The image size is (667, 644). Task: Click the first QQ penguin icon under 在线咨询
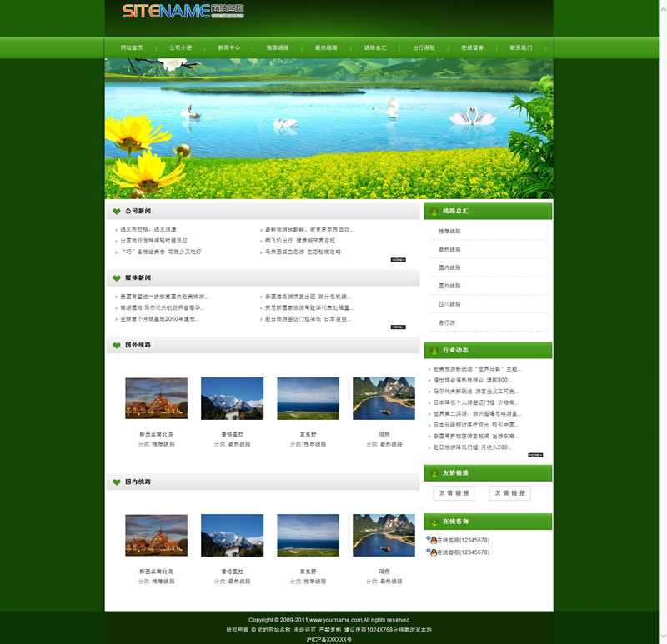coord(432,540)
